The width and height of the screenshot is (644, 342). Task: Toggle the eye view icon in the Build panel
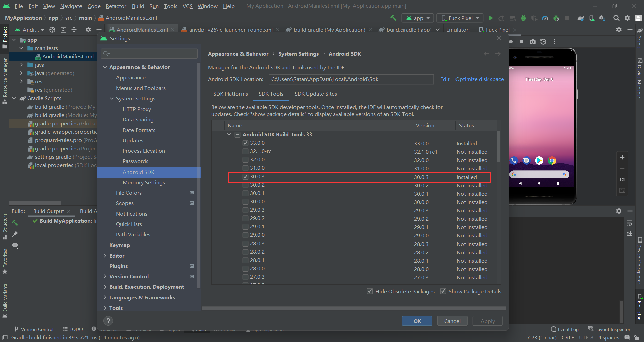(15, 245)
